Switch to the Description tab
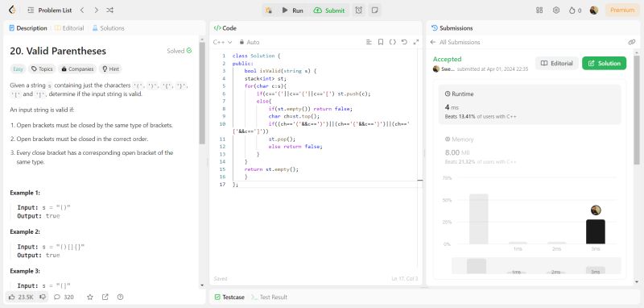This screenshot has height=308, width=644. pyautogui.click(x=28, y=28)
